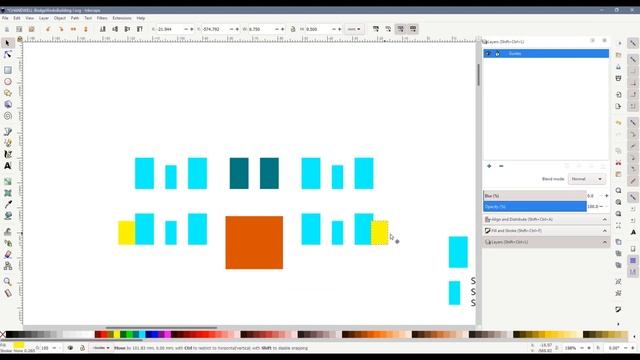Image resolution: width=640 pixels, height=360 pixels.
Task: Open the Path menu
Action: point(75,18)
